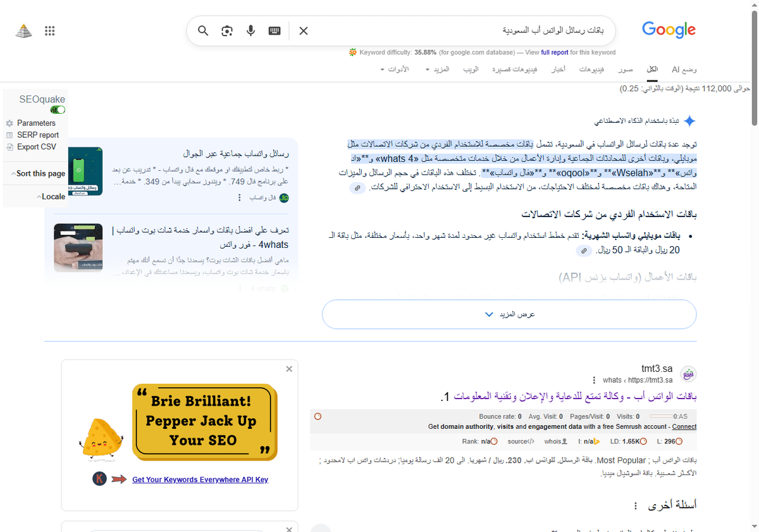Open the three-dot menu beside أسئلة أخرى
759x532 pixels.
point(635,507)
